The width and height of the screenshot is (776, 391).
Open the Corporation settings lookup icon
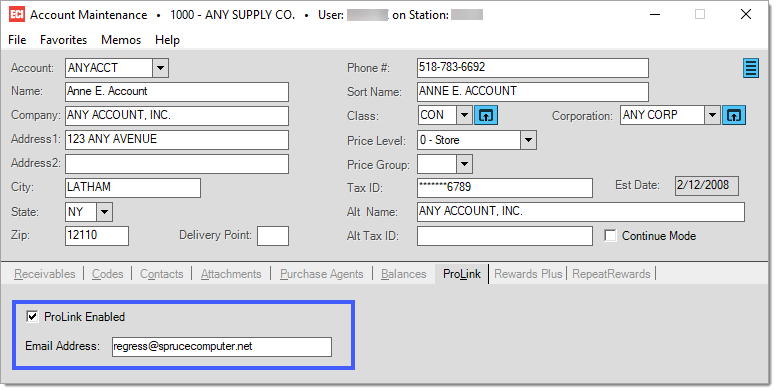coord(734,115)
